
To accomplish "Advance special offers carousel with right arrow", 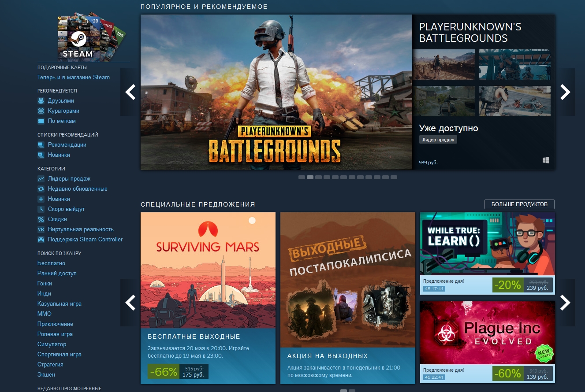I will pos(565,303).
